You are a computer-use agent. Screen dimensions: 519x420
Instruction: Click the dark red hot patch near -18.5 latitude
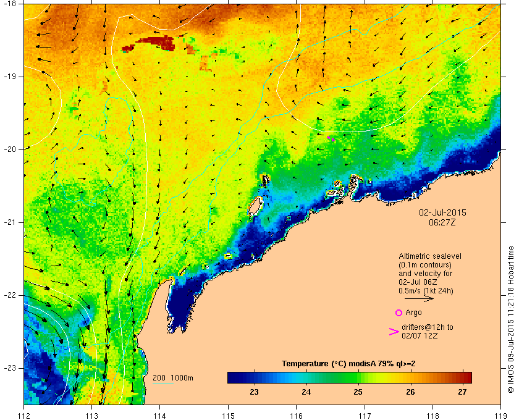[x=156, y=43]
